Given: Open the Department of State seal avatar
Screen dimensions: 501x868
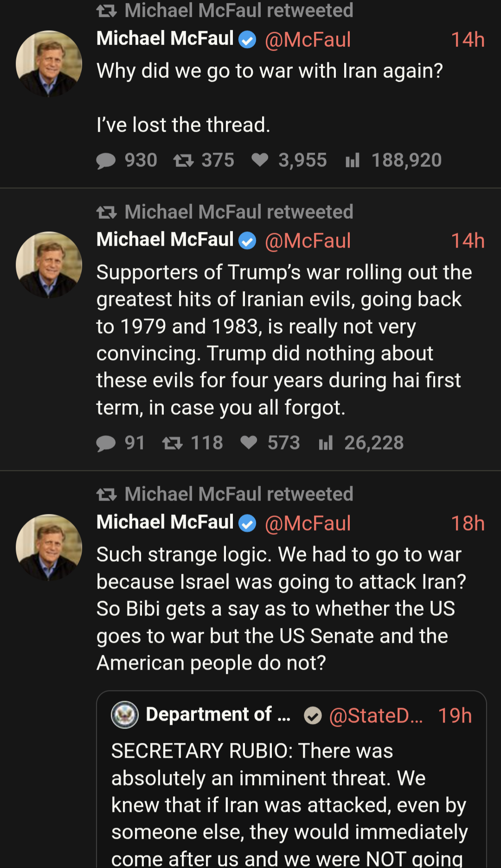Looking at the screenshot, I should click(125, 715).
